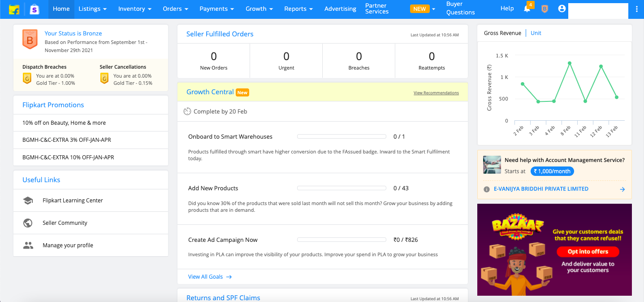Click the View Recommendations link
The image size is (644, 302).
coord(436,93)
